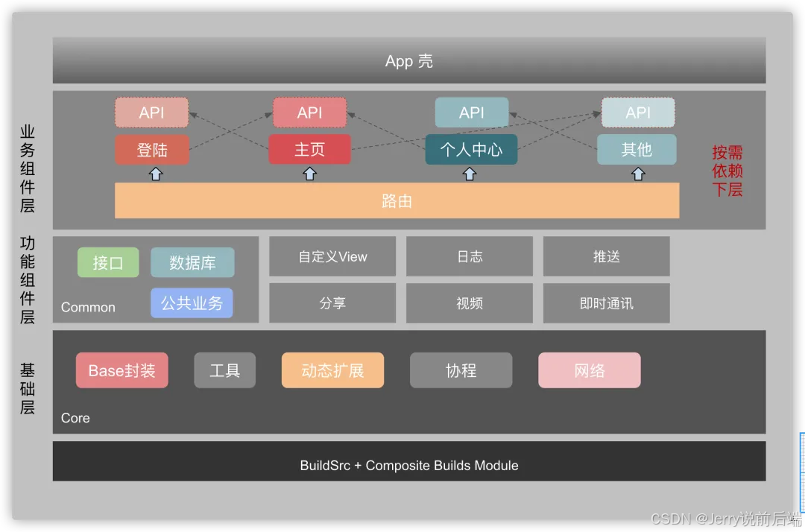
Task: Click the red 按需依赖下层 note
Action: (727, 171)
